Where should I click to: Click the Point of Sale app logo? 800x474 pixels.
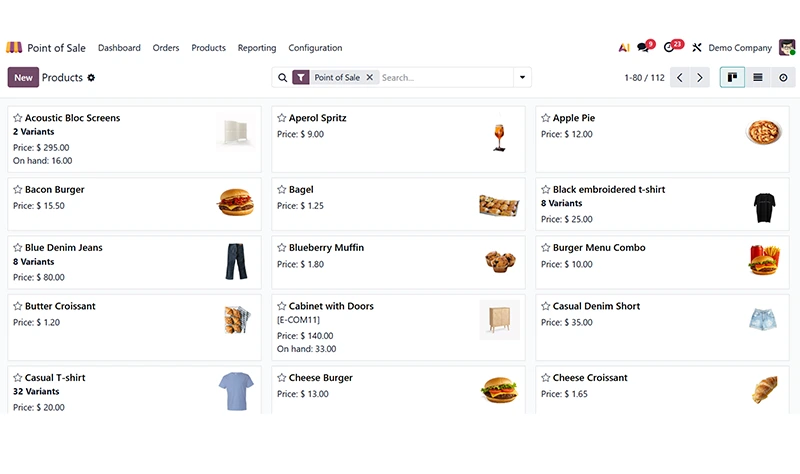(14, 47)
